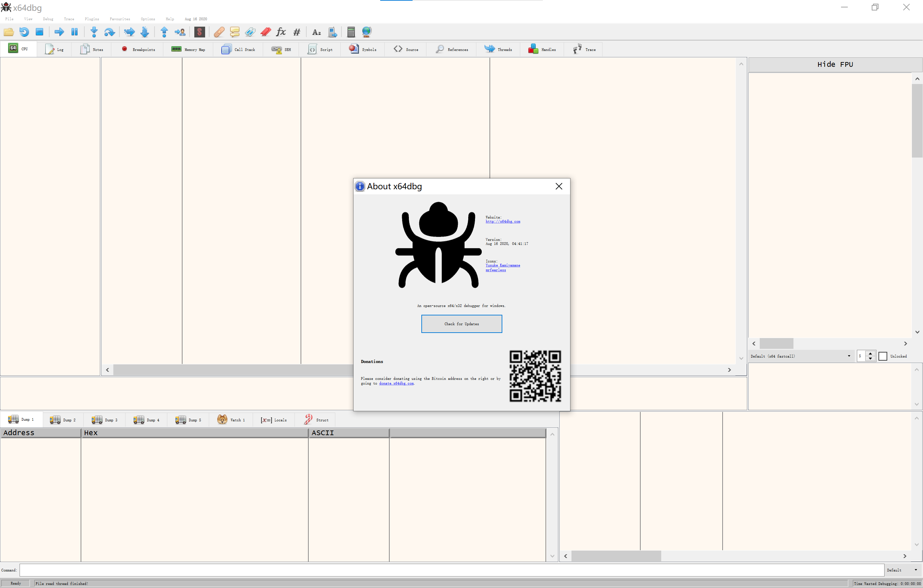Image resolution: width=923 pixels, height=588 pixels.
Task: Toggle the Unlocked checkbox
Action: [883, 356]
